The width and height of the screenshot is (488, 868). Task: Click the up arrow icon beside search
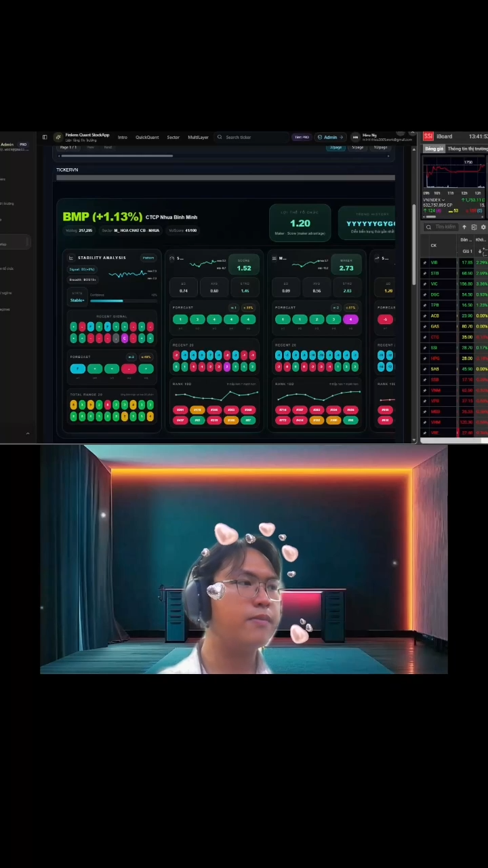tap(465, 227)
